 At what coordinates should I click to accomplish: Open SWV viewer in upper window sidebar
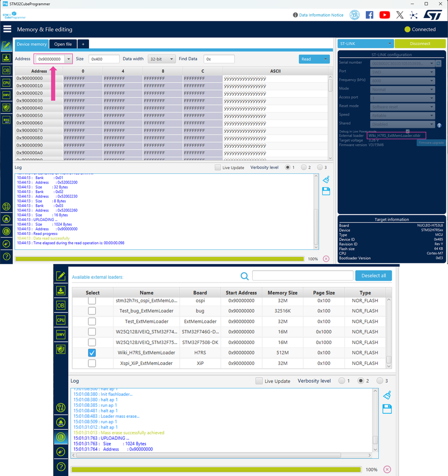tap(6, 95)
